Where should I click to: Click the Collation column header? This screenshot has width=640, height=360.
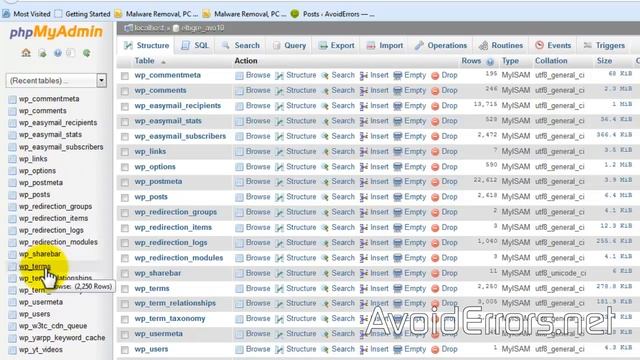pos(551,61)
